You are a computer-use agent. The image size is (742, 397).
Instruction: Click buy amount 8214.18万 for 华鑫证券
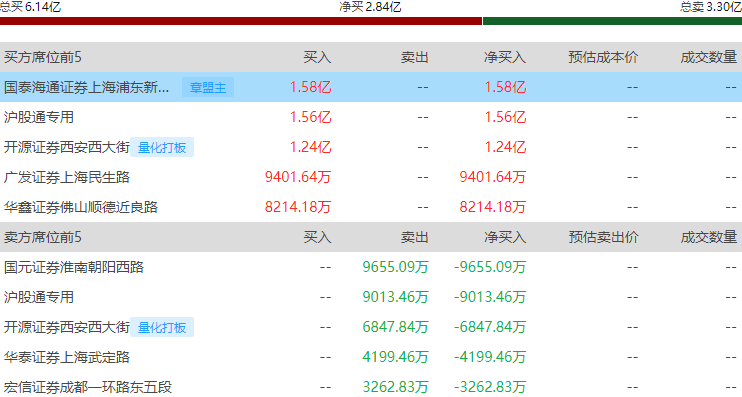pos(298,207)
